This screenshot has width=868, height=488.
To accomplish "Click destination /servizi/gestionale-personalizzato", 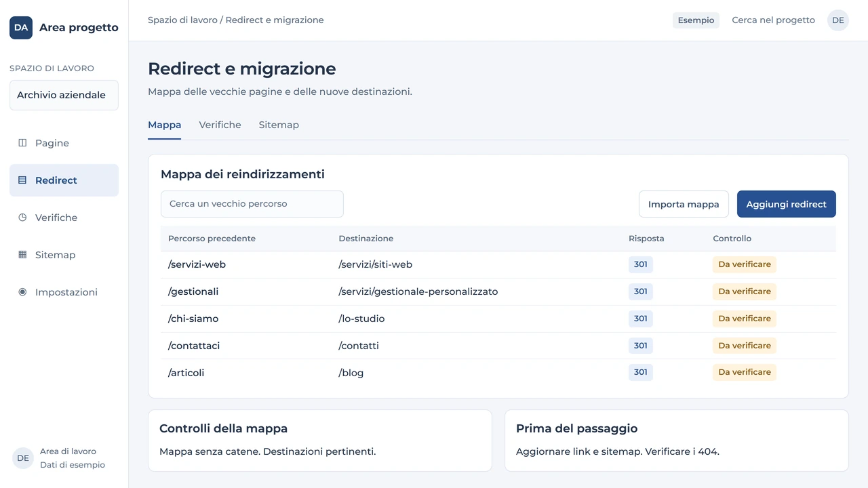I will (418, 291).
